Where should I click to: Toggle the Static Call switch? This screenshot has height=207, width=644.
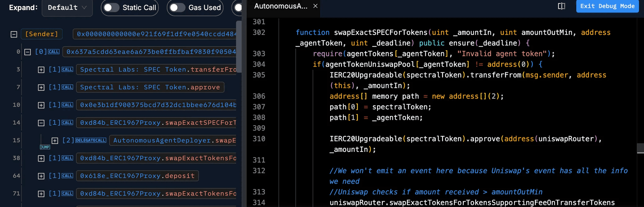click(x=111, y=8)
